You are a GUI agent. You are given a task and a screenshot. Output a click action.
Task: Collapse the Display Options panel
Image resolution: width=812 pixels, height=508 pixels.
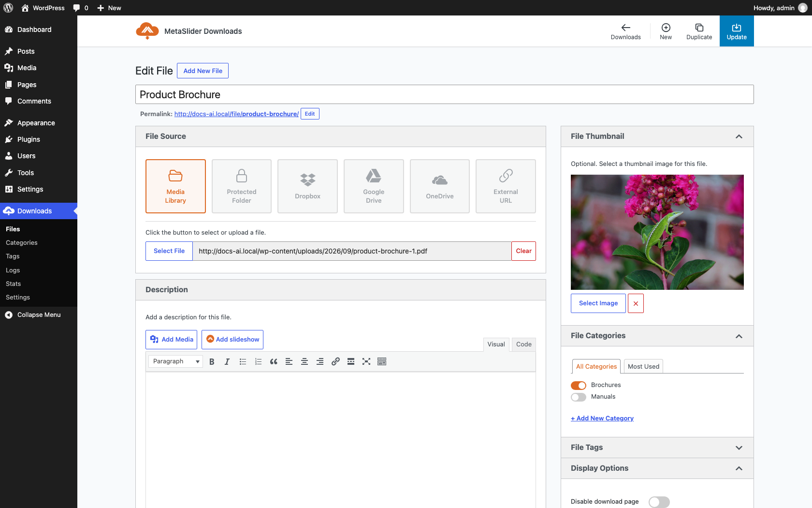pos(739,468)
